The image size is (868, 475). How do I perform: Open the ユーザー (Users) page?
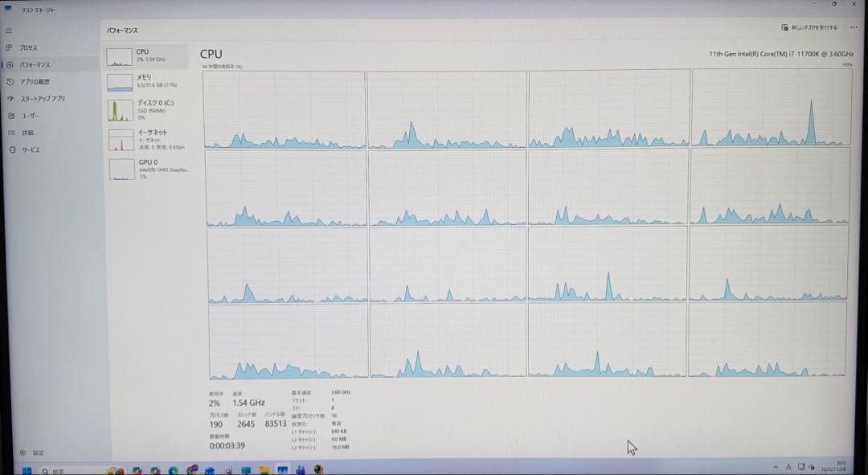(x=29, y=116)
